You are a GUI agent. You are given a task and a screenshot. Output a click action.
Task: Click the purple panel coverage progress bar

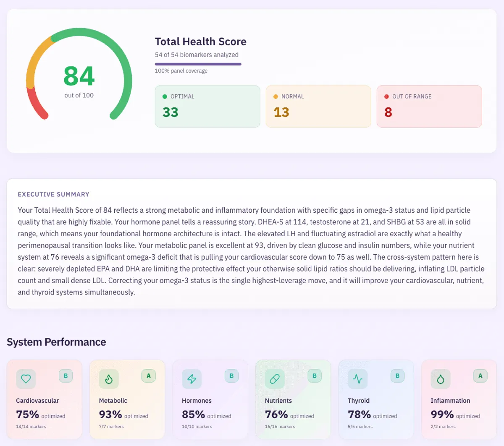pyautogui.click(x=198, y=64)
